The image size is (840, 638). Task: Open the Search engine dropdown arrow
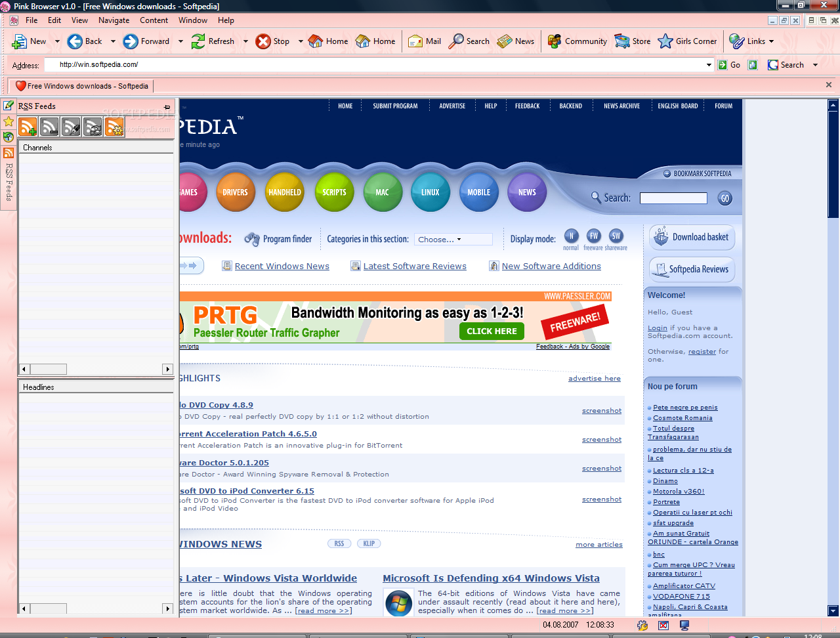coord(815,65)
